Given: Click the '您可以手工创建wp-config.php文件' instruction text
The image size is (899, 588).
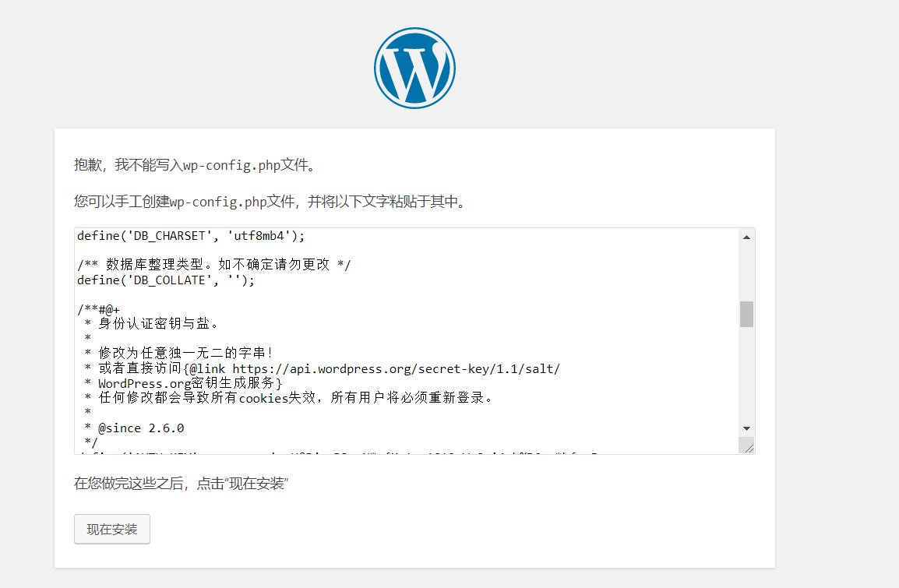Looking at the screenshot, I should (270, 202).
